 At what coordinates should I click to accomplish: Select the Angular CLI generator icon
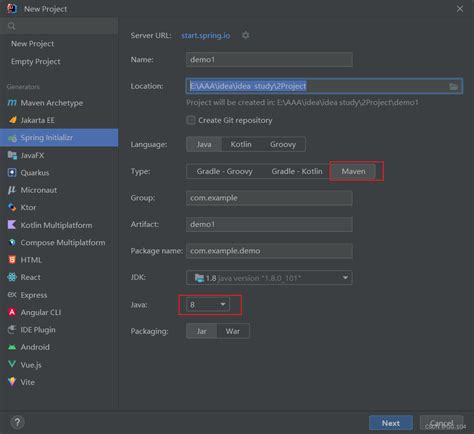coord(12,312)
